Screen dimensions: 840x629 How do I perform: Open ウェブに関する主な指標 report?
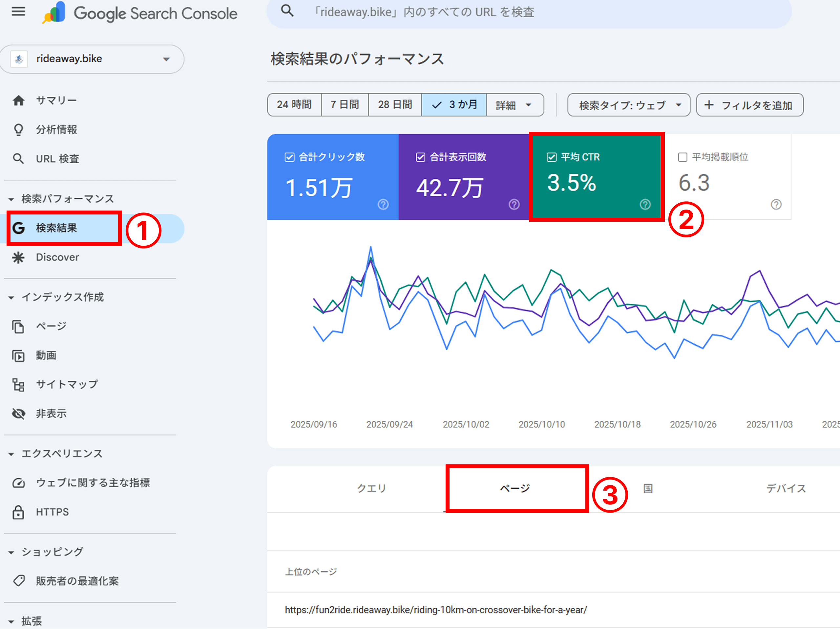(x=93, y=482)
